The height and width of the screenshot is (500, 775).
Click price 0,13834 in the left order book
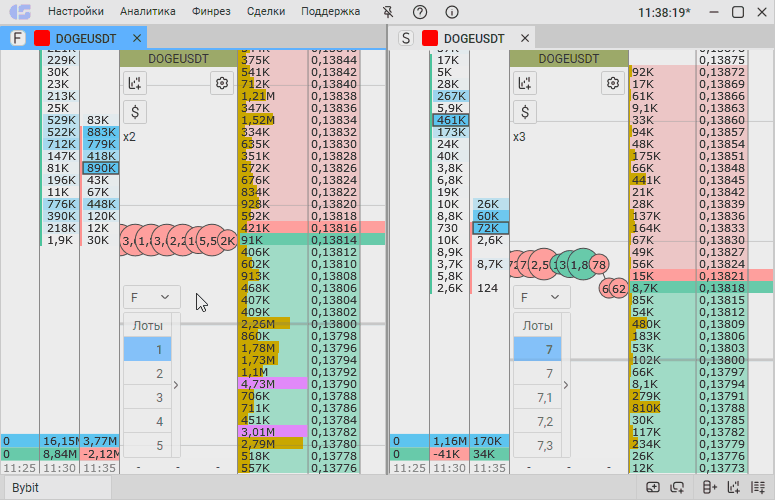[x=334, y=120]
